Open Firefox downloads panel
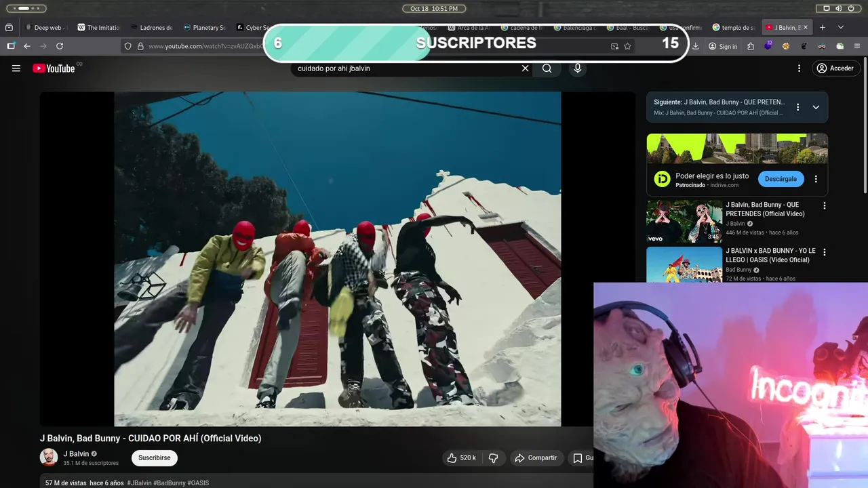 pyautogui.click(x=695, y=46)
